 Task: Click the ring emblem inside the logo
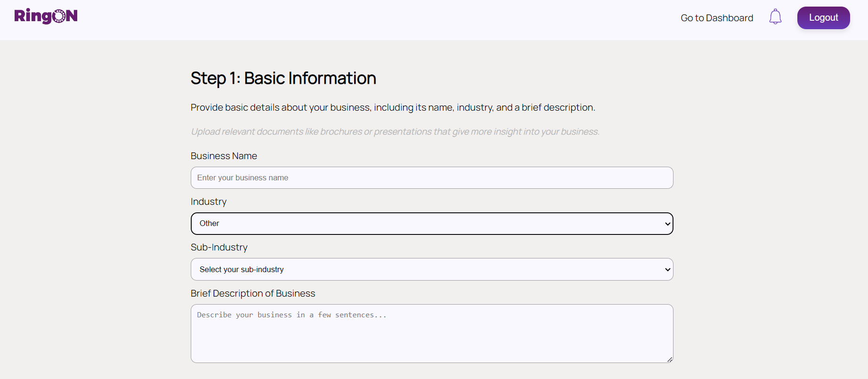coord(59,16)
